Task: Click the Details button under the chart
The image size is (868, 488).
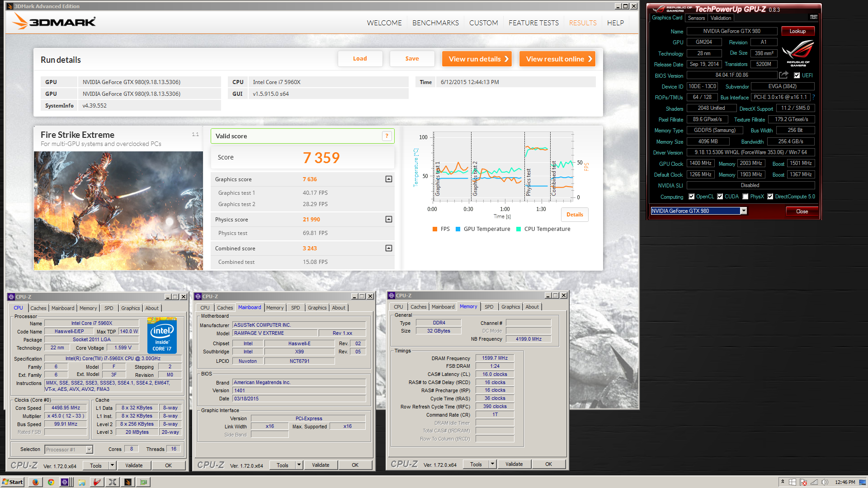Action: pyautogui.click(x=575, y=215)
